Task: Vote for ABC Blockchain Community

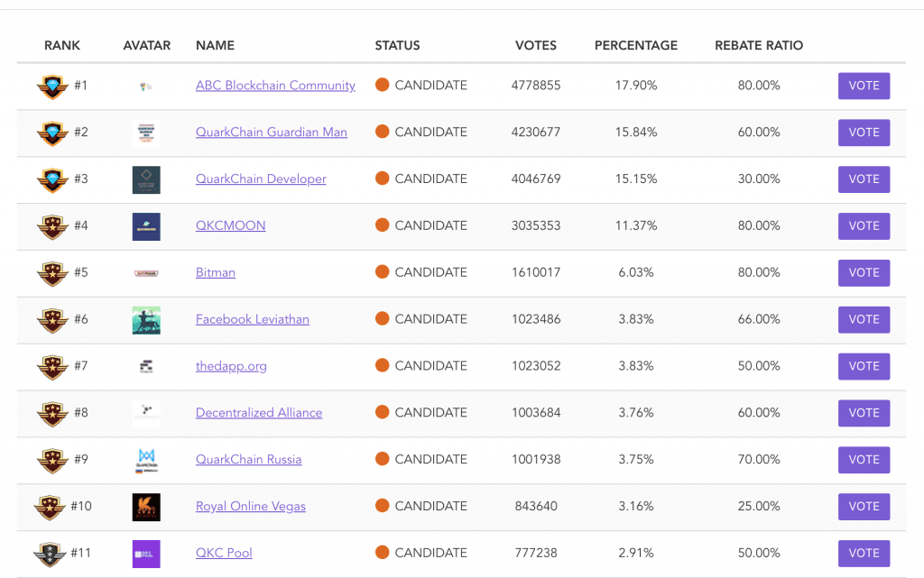Action: [864, 86]
